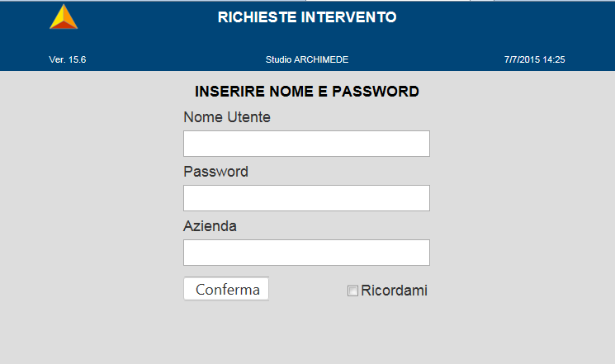Click the Password label
Screen dimensions: 615x364
click(x=215, y=172)
